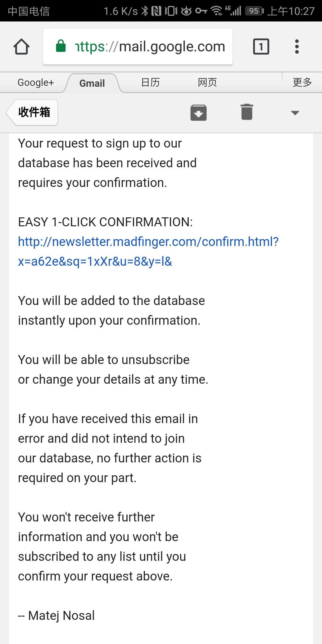Image resolution: width=322 pixels, height=644 pixels.
Task: Open the madfinger newsletter confirmation link
Action: click(148, 251)
